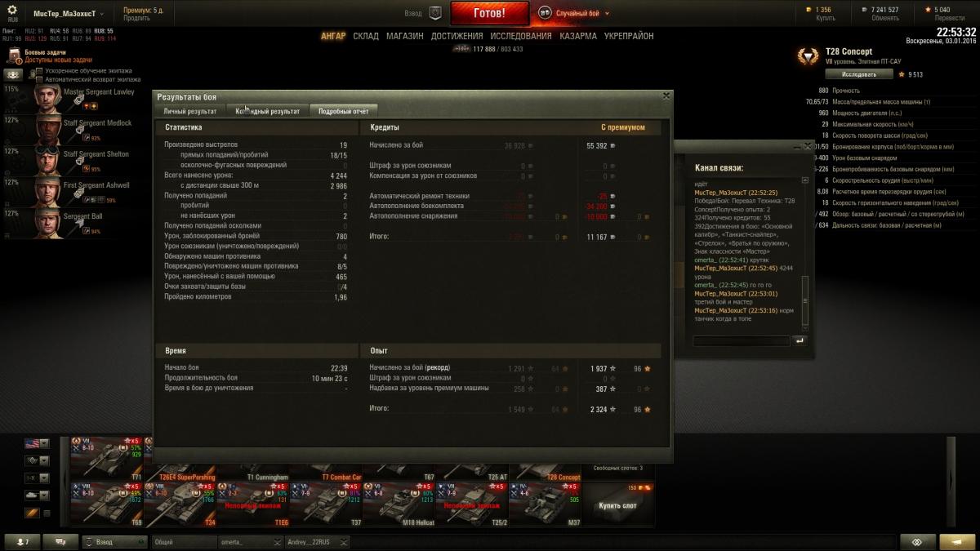The width and height of the screenshot is (980, 551).
Task: Select the M37 tank in carousel
Action: (545, 504)
